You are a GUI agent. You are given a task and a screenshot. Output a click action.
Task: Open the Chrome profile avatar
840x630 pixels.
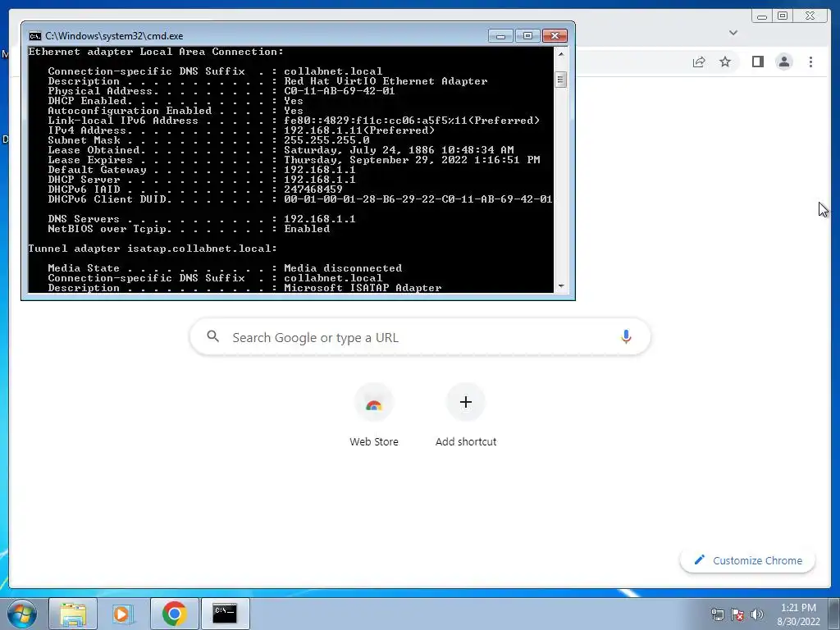tap(783, 62)
